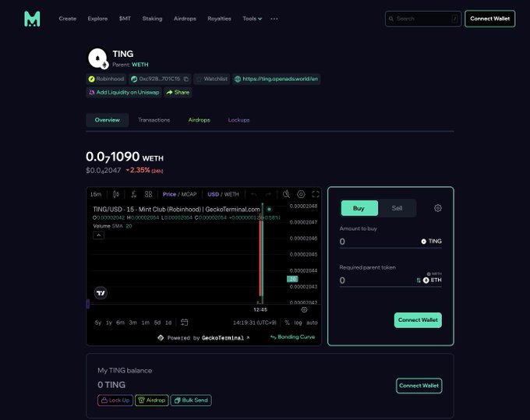This screenshot has width=530, height=420.
Task: Focus the top Search field
Action: 423,19
